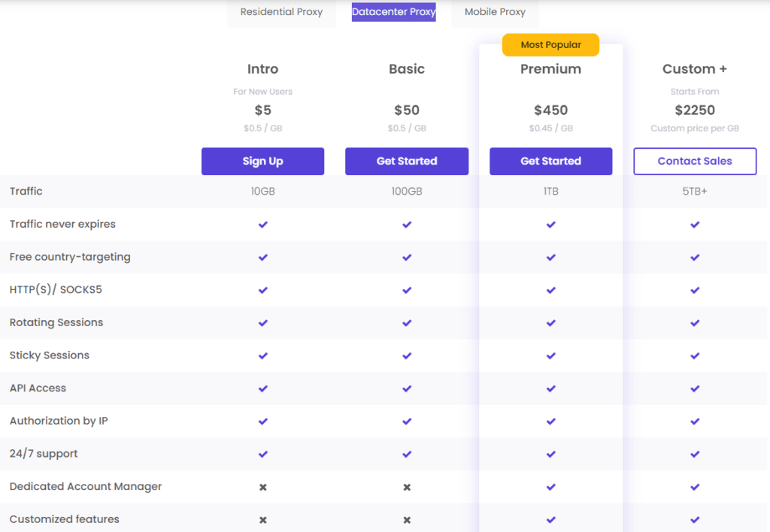Click the $5 price
This screenshot has width=770, height=532.
pos(262,110)
